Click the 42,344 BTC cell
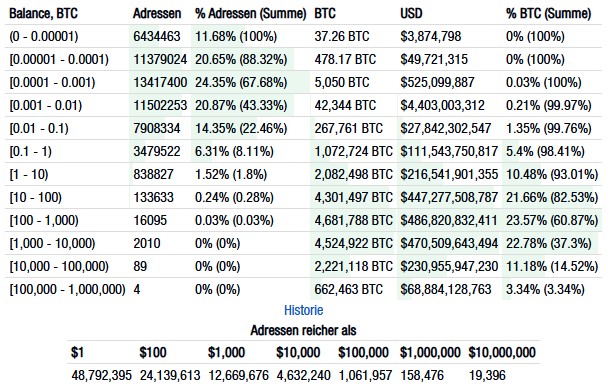The height and width of the screenshot is (387, 612). [345, 105]
